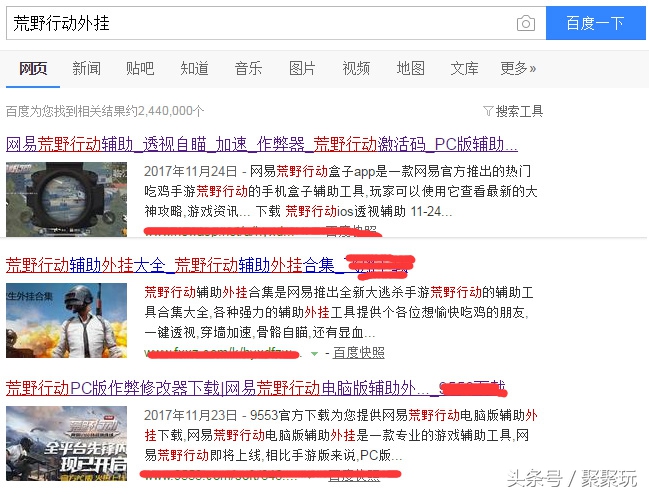The width and height of the screenshot is (649, 495).
Task: Open result titled 网易荒野行动辅助_透视自瞄
Action: pos(262,144)
